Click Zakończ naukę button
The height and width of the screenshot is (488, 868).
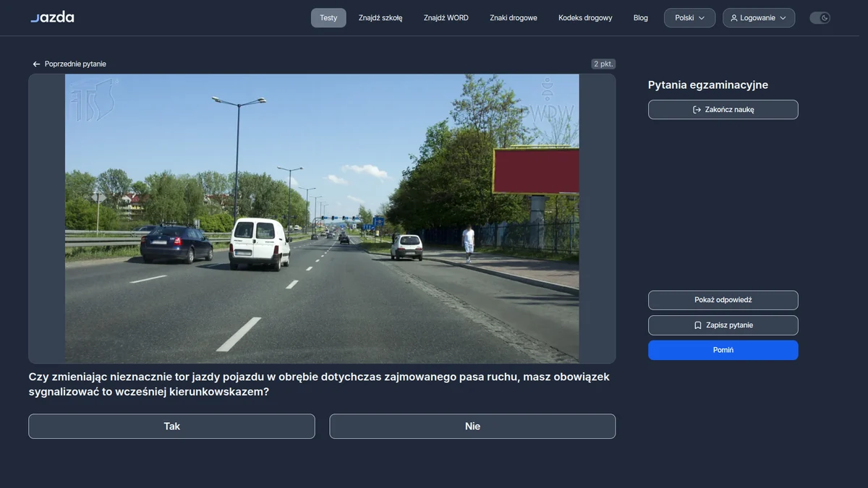click(x=723, y=110)
